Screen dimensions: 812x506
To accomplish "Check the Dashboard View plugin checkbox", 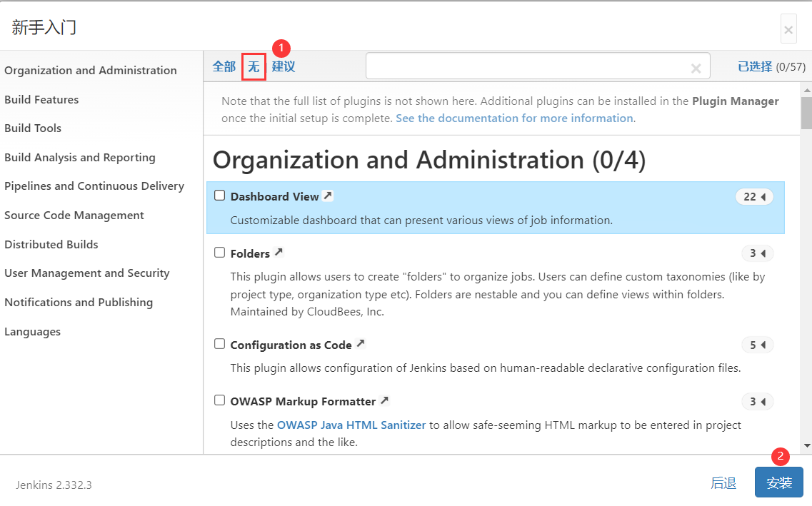I will tap(220, 196).
